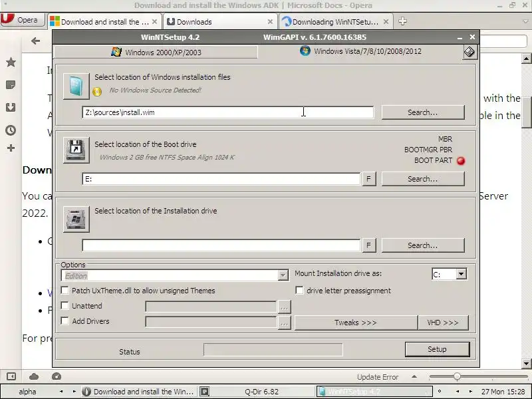
Task: Select Download and install the ADK tab
Action: pyautogui.click(x=104, y=22)
